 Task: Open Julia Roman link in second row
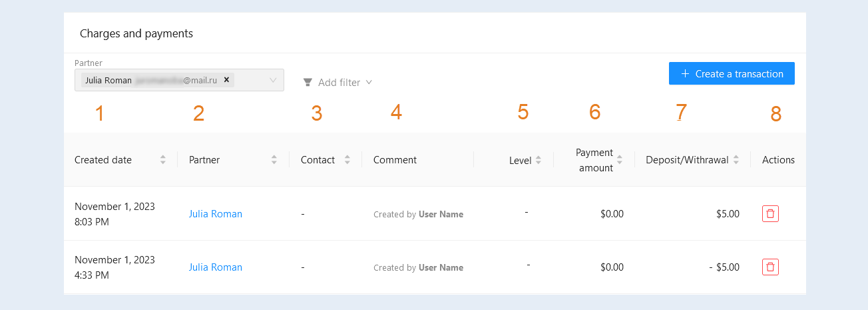(216, 267)
